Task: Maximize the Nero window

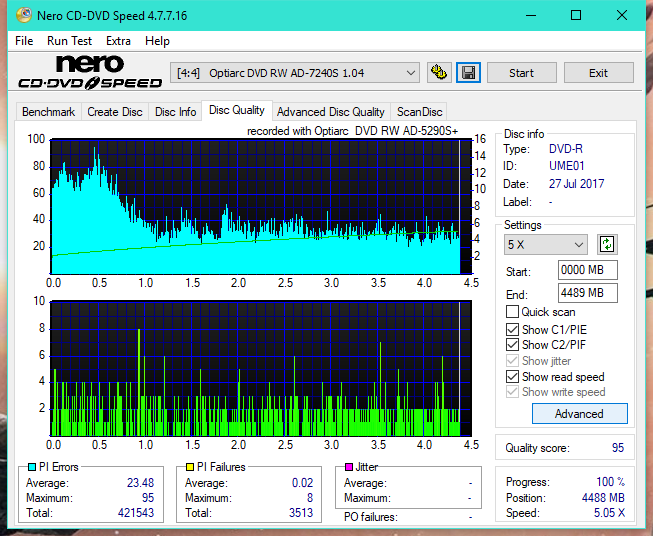Action: tap(576, 15)
